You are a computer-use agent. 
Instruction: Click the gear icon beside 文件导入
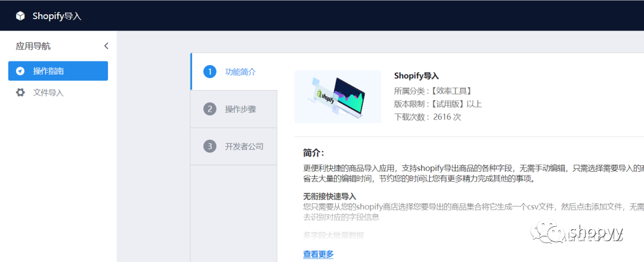click(x=20, y=93)
